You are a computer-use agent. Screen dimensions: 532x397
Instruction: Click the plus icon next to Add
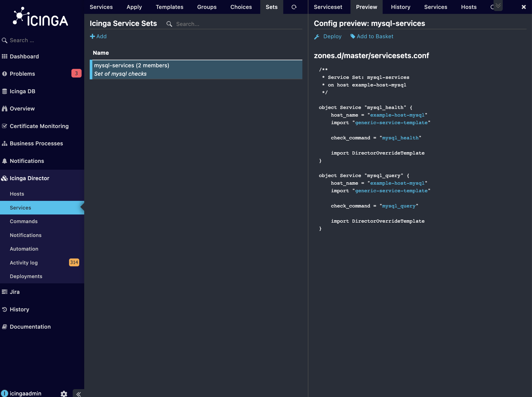coord(92,36)
